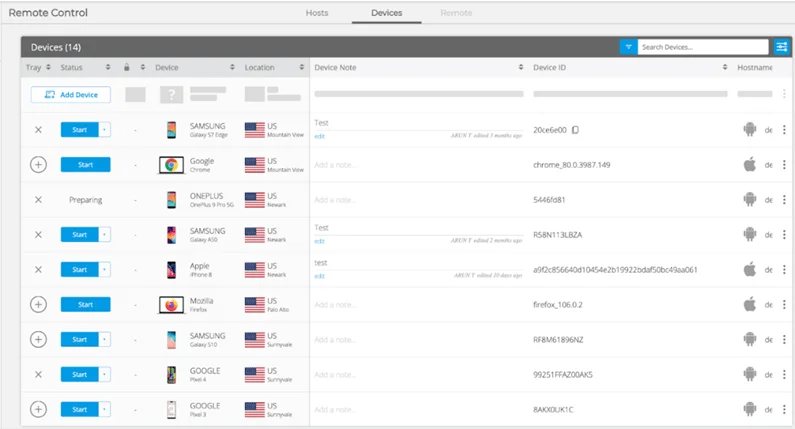Open the Remote tab
Image resolution: width=795 pixels, height=429 pixels.
[x=456, y=13]
